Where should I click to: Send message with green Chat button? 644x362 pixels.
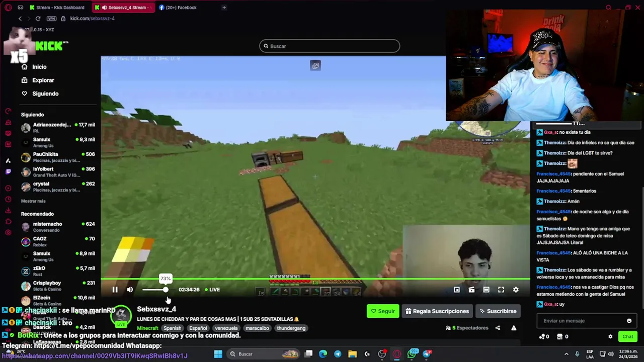click(628, 336)
